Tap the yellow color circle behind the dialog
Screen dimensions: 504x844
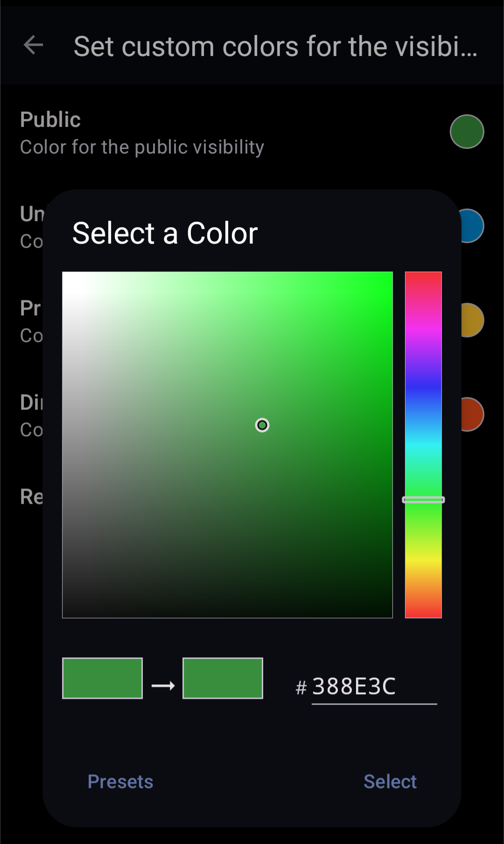[x=472, y=320]
